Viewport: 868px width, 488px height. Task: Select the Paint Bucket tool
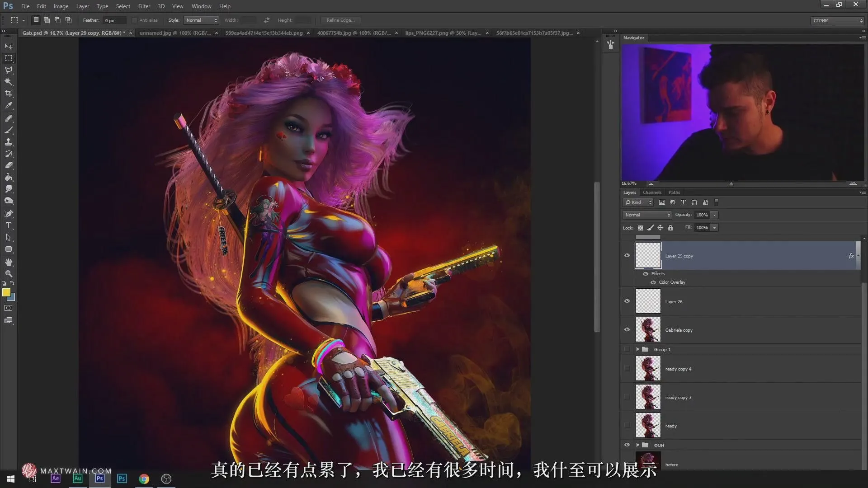(x=9, y=177)
